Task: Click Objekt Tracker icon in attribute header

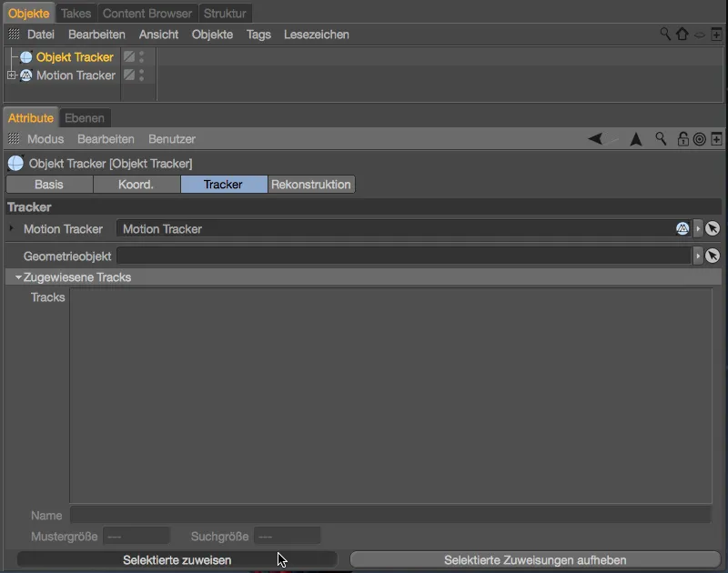Action: pyautogui.click(x=15, y=164)
